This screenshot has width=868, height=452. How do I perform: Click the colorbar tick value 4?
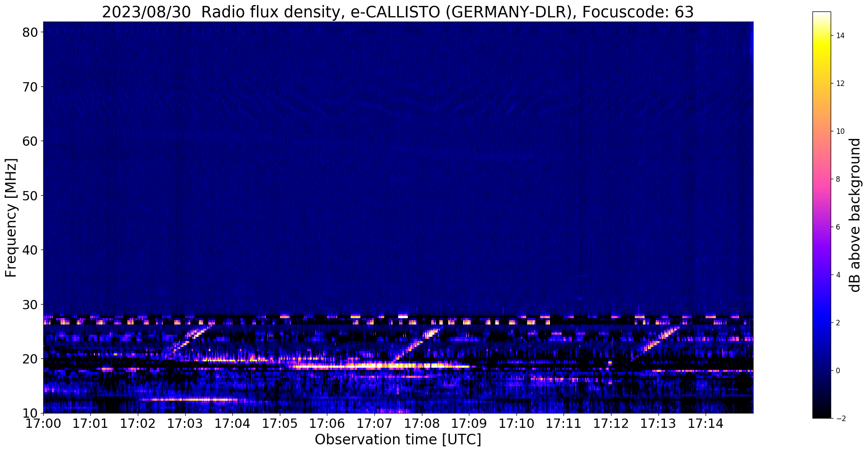click(x=838, y=275)
